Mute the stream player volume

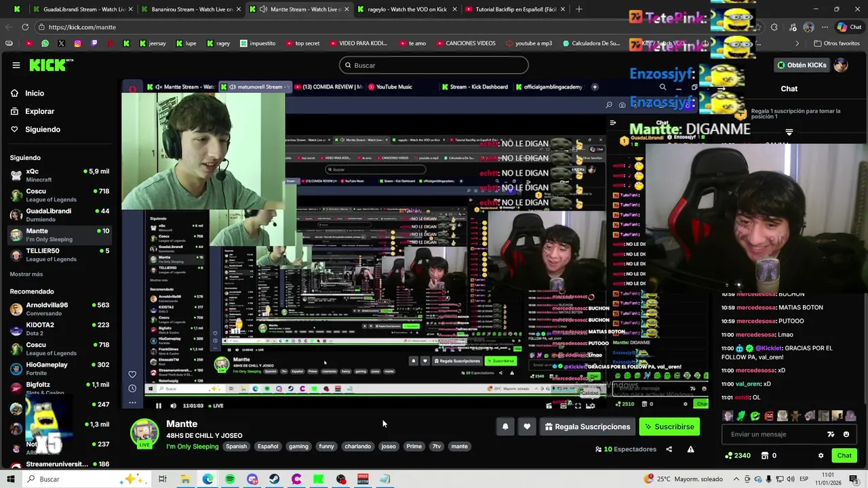[173, 405]
